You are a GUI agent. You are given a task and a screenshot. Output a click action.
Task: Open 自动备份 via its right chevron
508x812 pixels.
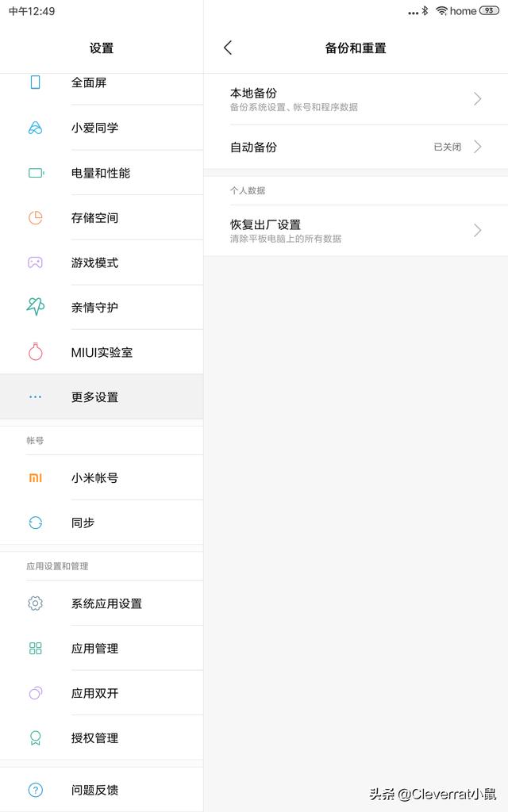(477, 147)
